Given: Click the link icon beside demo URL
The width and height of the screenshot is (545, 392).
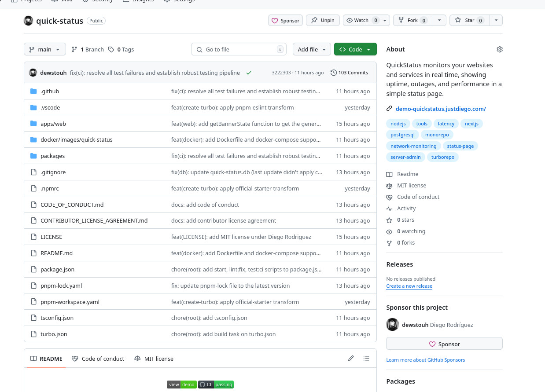Looking at the screenshot, I should [389, 109].
